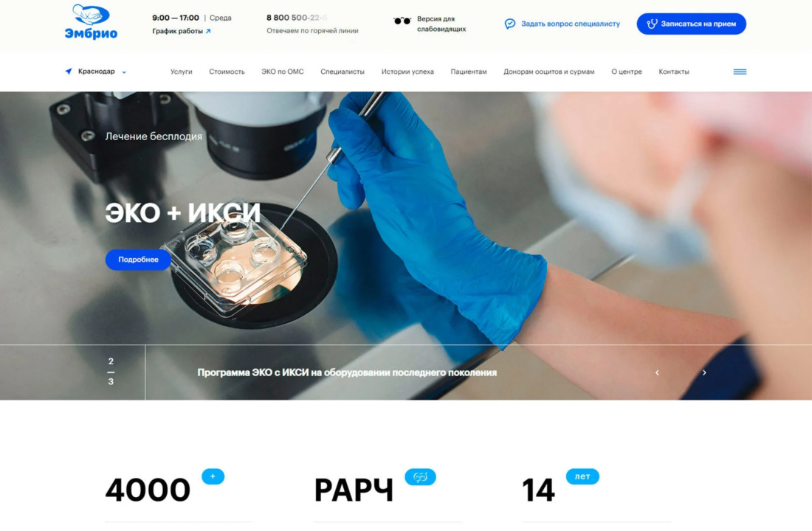The height and width of the screenshot is (531, 812).
Task: Enable Версия для слабовидящих
Action: coord(441,24)
